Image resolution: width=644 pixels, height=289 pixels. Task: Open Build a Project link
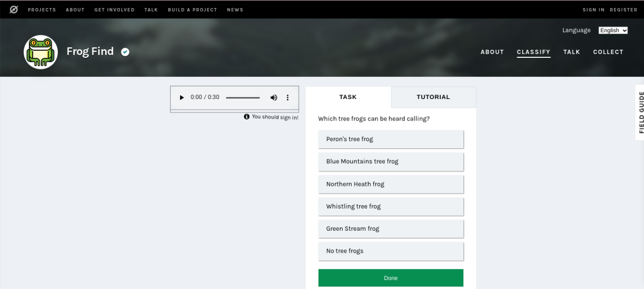pyautogui.click(x=193, y=10)
